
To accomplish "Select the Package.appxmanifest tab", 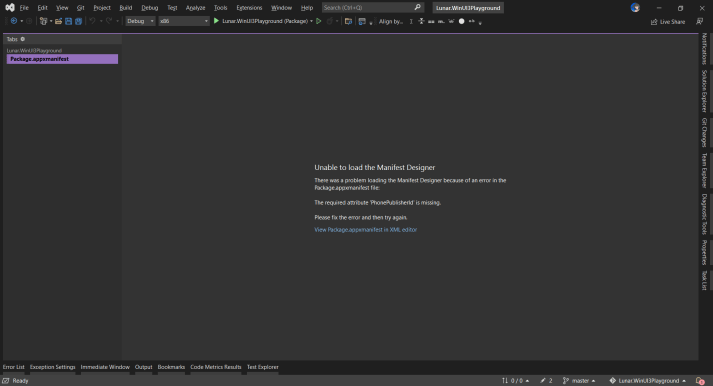I will click(62, 59).
